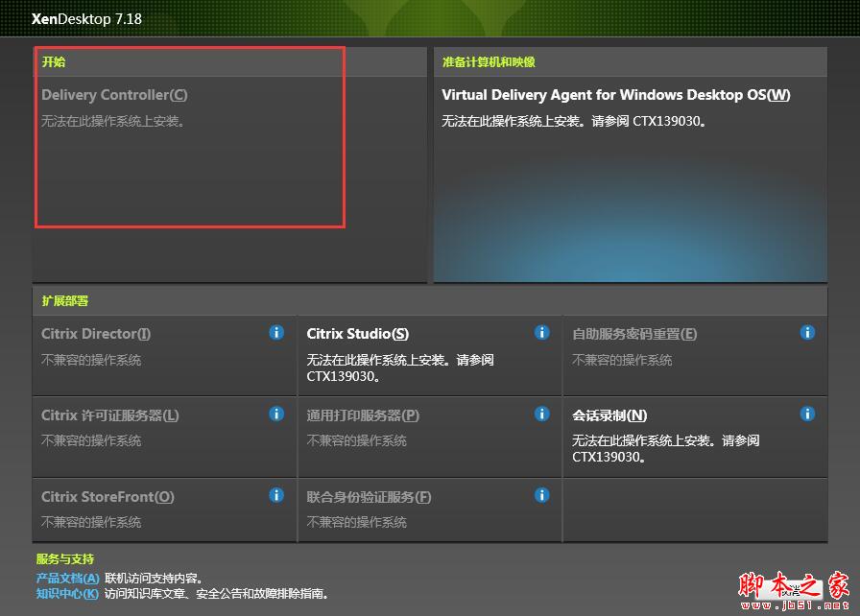Click 无法在此操作系统上安装 under Delivery Controller
The image size is (860, 616).
(113, 121)
